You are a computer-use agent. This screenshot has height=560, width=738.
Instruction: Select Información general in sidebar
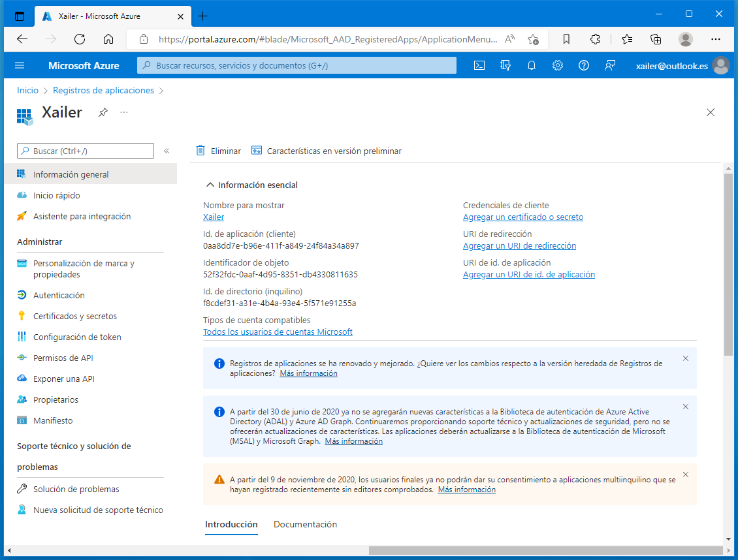coord(90,174)
